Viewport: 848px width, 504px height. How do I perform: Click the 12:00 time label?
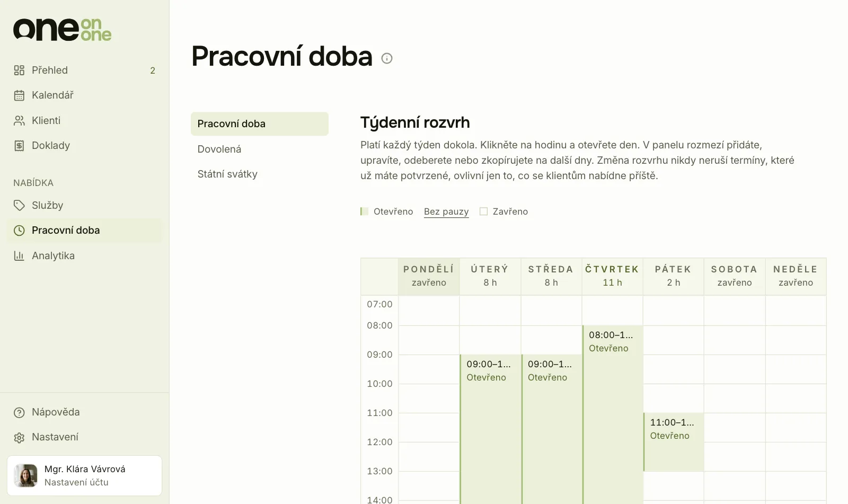coord(379,442)
